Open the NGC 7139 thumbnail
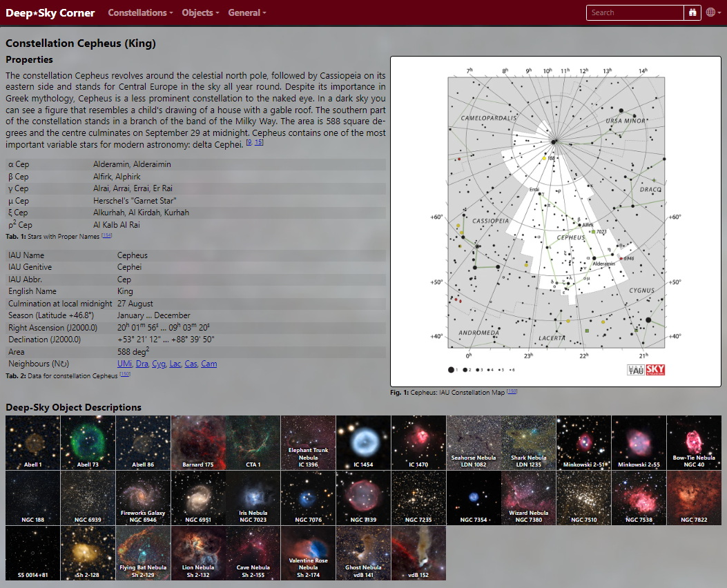The image size is (727, 588). [363, 498]
